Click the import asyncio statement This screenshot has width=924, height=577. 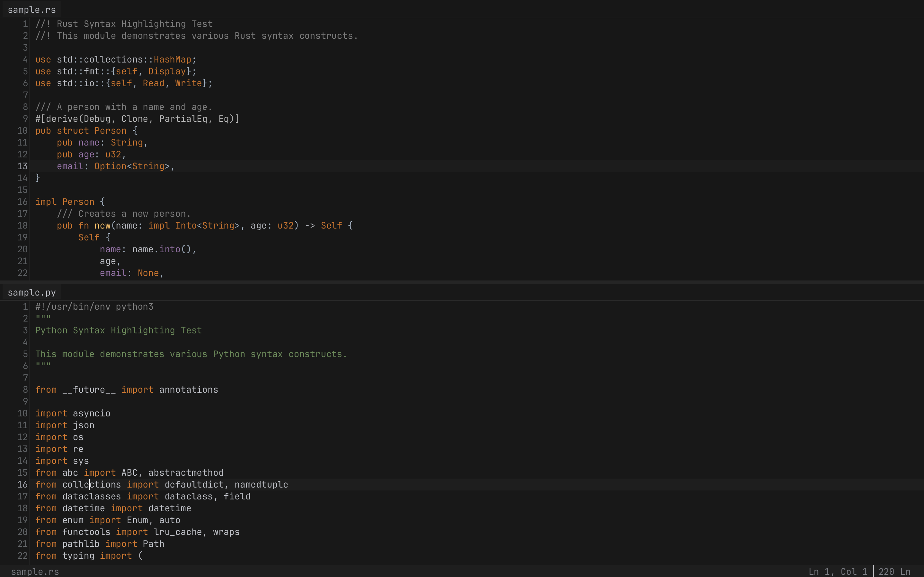(73, 413)
